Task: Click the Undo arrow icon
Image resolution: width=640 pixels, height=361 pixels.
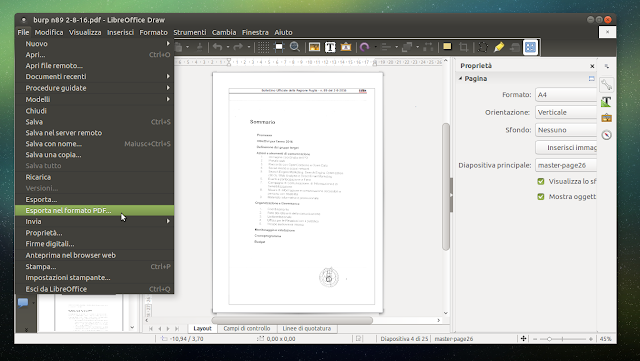Action: (217, 47)
